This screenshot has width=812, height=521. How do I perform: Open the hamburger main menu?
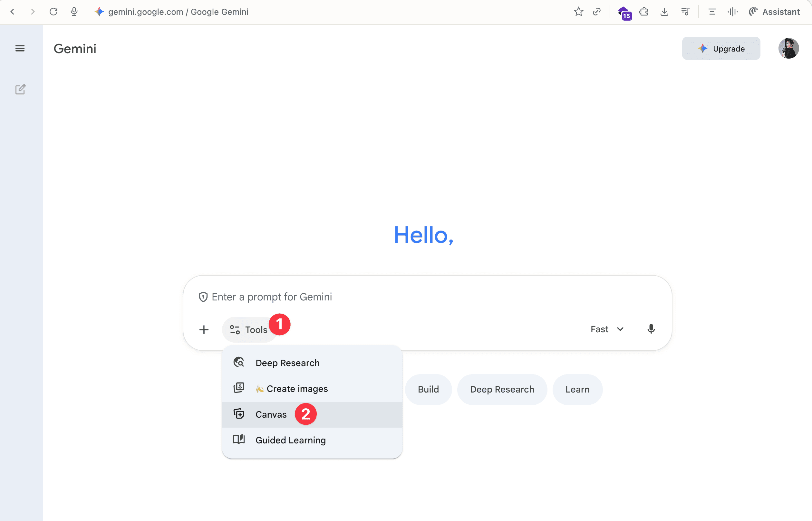pos(20,48)
